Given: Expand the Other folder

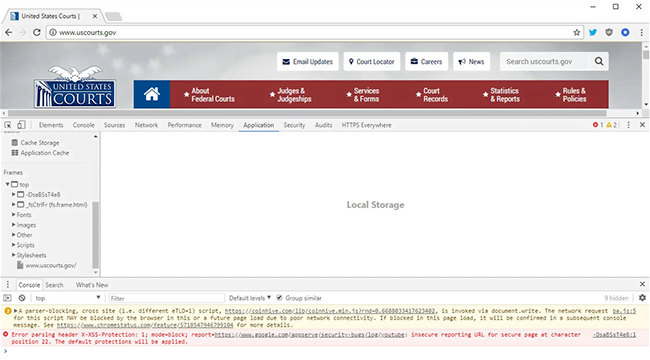Looking at the screenshot, I should [13, 235].
